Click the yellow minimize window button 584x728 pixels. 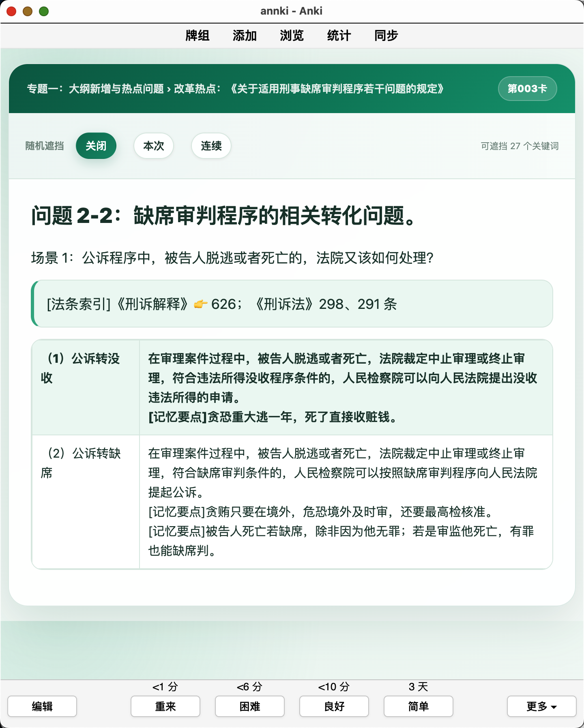point(28,11)
